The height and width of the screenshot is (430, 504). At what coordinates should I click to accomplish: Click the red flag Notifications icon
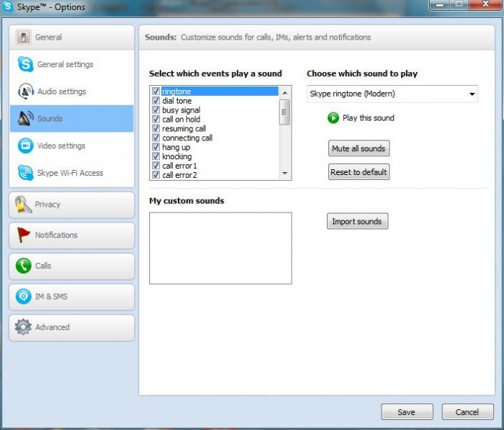[23, 235]
